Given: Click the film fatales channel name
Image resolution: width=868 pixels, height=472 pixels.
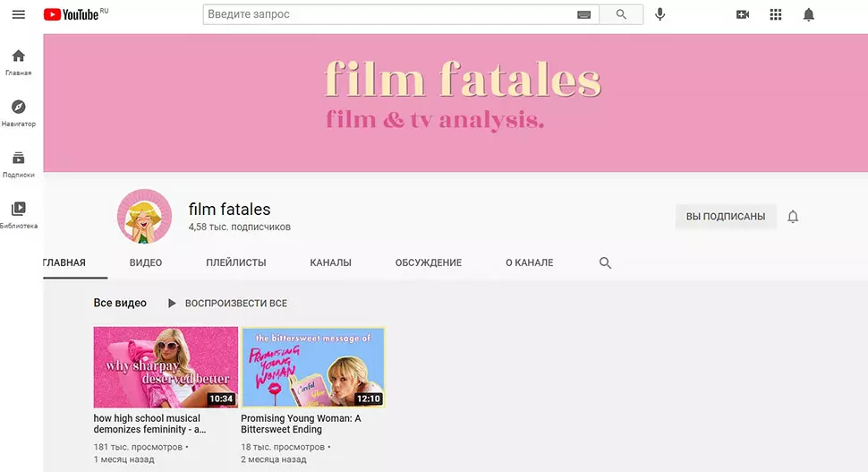Looking at the screenshot, I should coord(229,210).
